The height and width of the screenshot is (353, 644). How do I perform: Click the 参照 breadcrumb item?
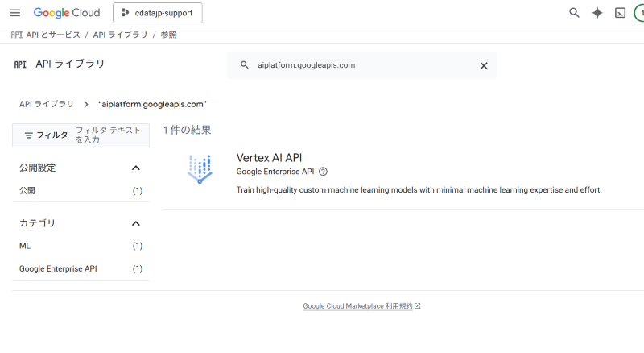[168, 35]
